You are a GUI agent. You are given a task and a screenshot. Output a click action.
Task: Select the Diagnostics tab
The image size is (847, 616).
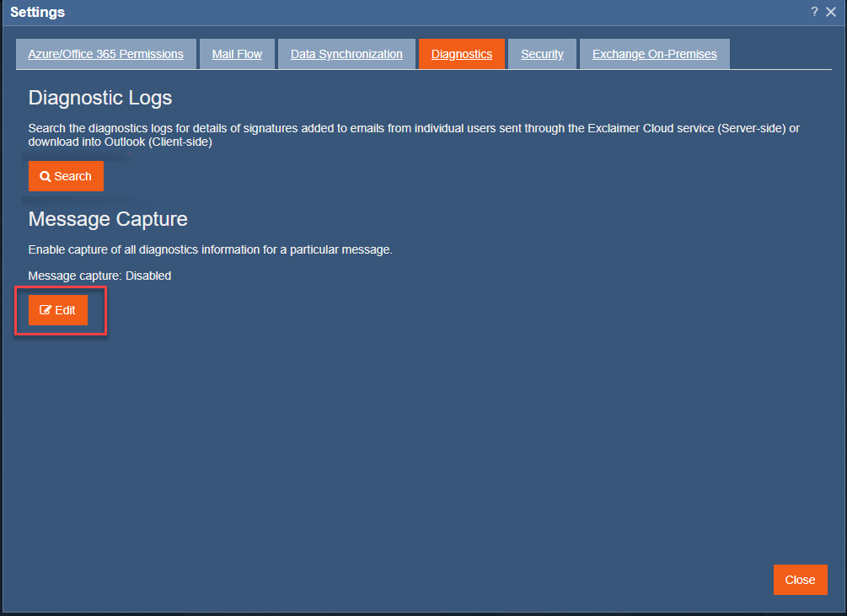click(x=461, y=54)
